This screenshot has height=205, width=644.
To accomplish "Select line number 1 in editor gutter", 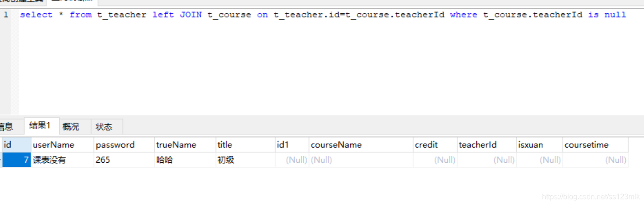I will (x=6, y=15).
